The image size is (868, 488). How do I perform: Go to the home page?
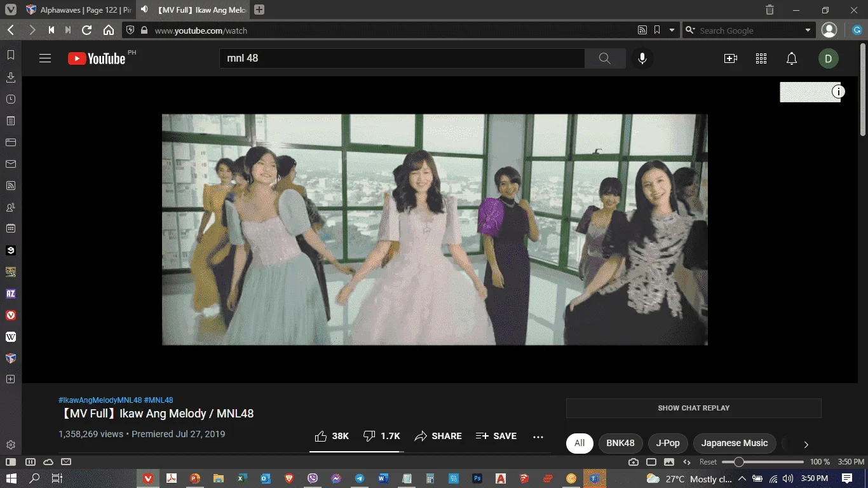tap(109, 30)
